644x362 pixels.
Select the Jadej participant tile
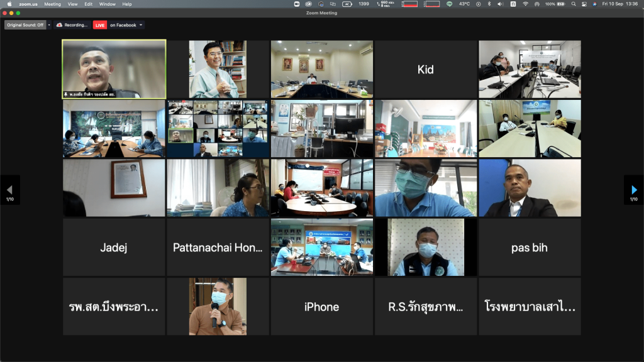pyautogui.click(x=114, y=248)
